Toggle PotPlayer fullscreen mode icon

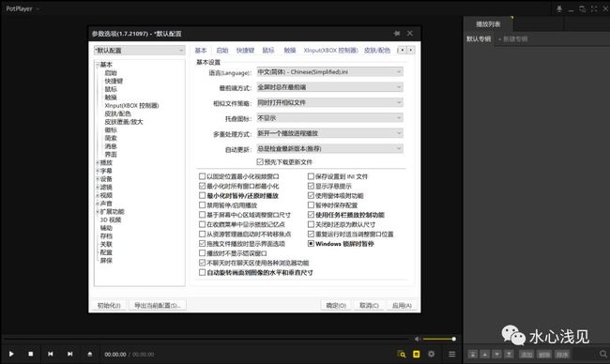point(594,8)
